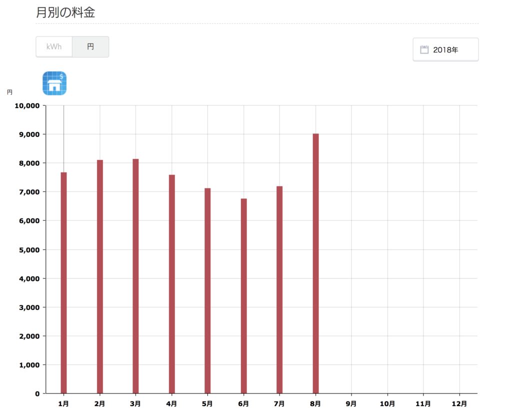
Task: Click the 5月 cost bar
Action: [x=207, y=290]
